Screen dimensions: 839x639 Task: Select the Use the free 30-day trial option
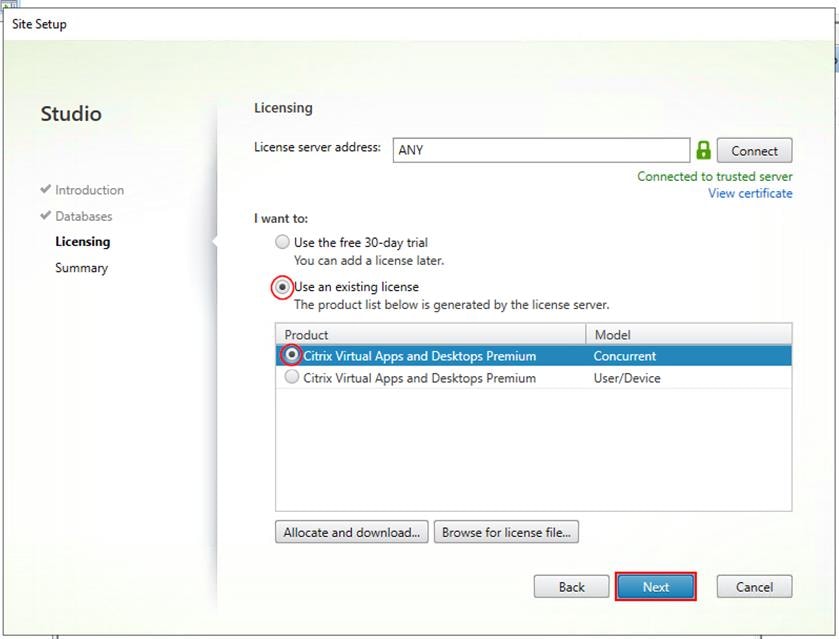pyautogui.click(x=282, y=242)
